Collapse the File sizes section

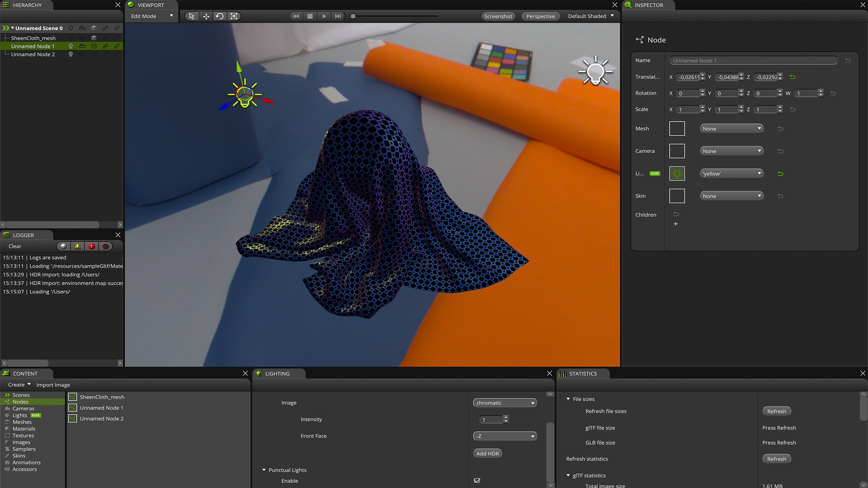click(x=568, y=399)
